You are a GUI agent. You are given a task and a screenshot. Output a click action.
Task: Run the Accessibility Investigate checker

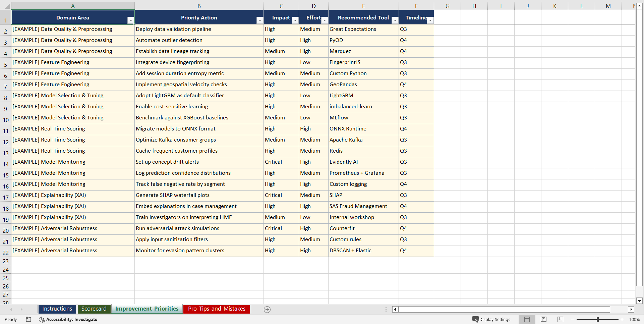(68, 319)
